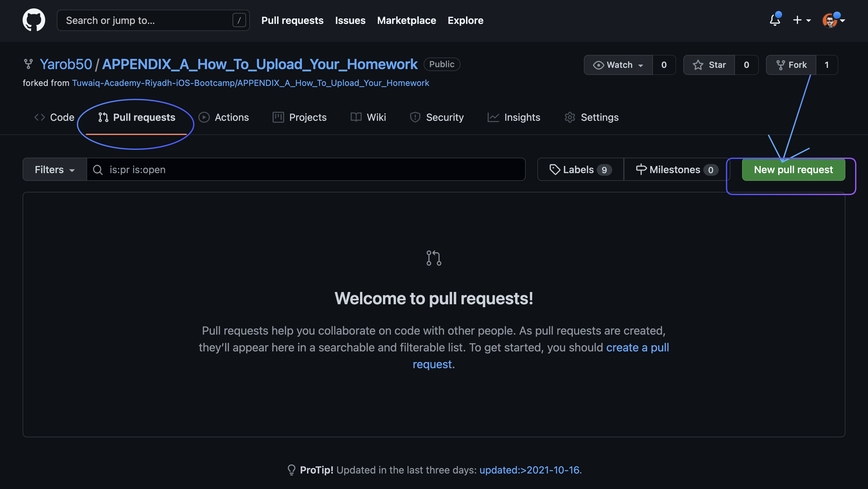The width and height of the screenshot is (868, 489).
Task: Follow the create a pull request link
Action: (637, 348)
